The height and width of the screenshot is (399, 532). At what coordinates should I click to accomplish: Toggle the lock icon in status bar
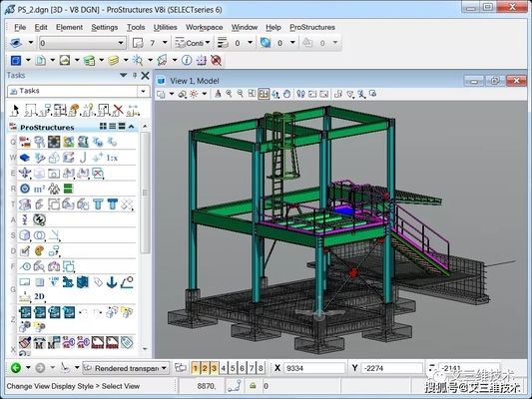253,386
